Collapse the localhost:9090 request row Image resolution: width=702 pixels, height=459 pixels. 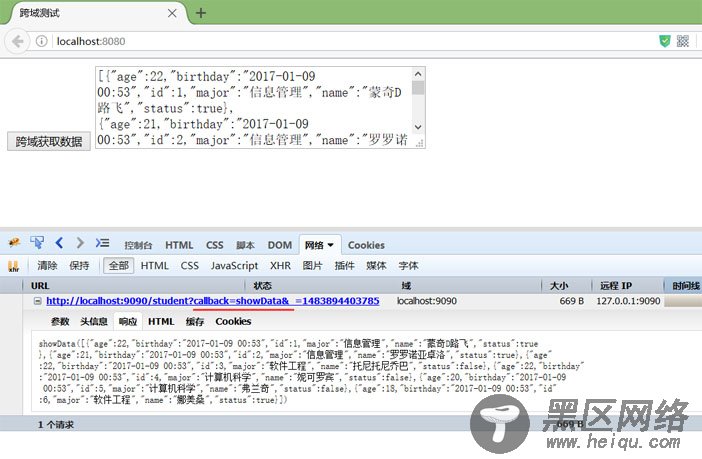pos(38,301)
